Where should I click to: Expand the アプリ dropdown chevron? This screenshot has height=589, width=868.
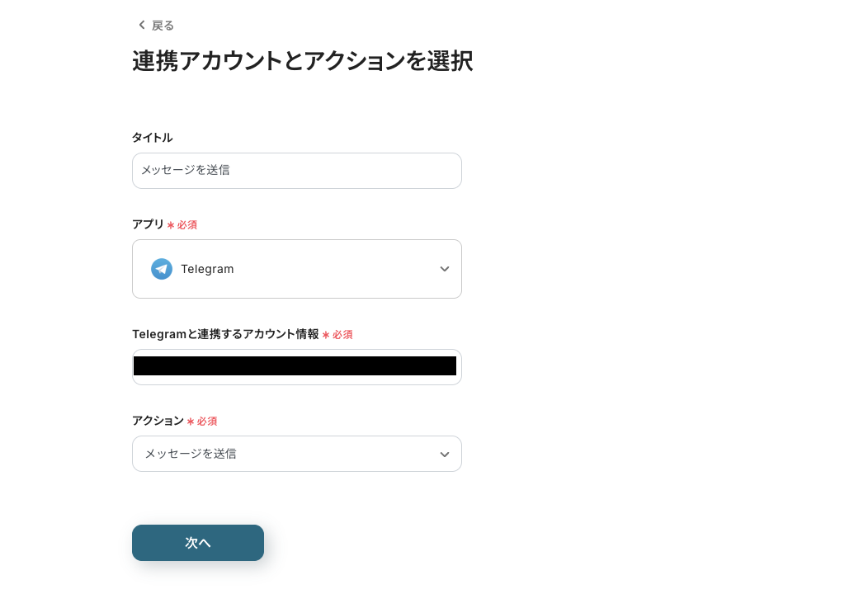coord(444,269)
